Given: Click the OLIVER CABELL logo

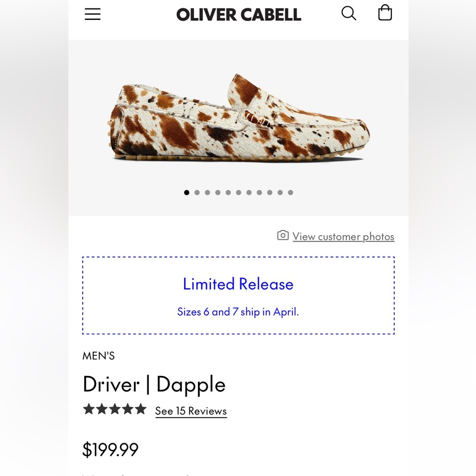Looking at the screenshot, I should (238, 14).
